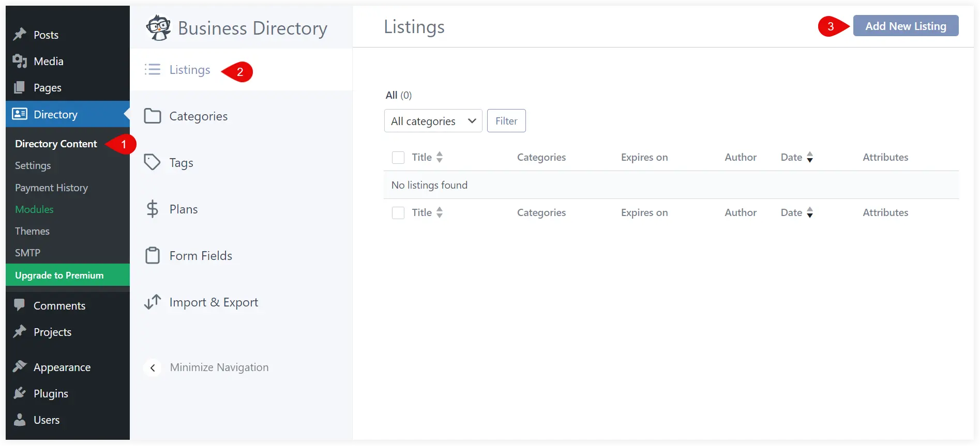This screenshot has width=980, height=446.
Task: Click the Users person icon
Action: [x=20, y=419]
